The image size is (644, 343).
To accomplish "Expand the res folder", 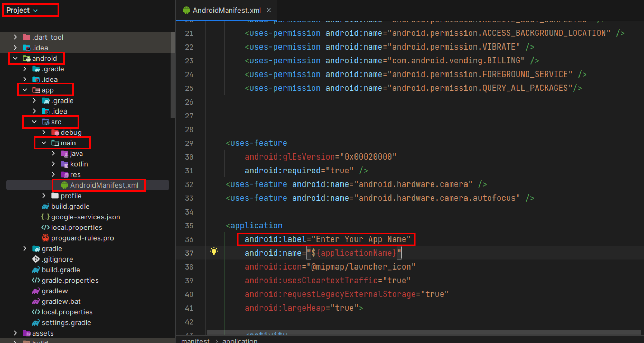I will [x=54, y=174].
